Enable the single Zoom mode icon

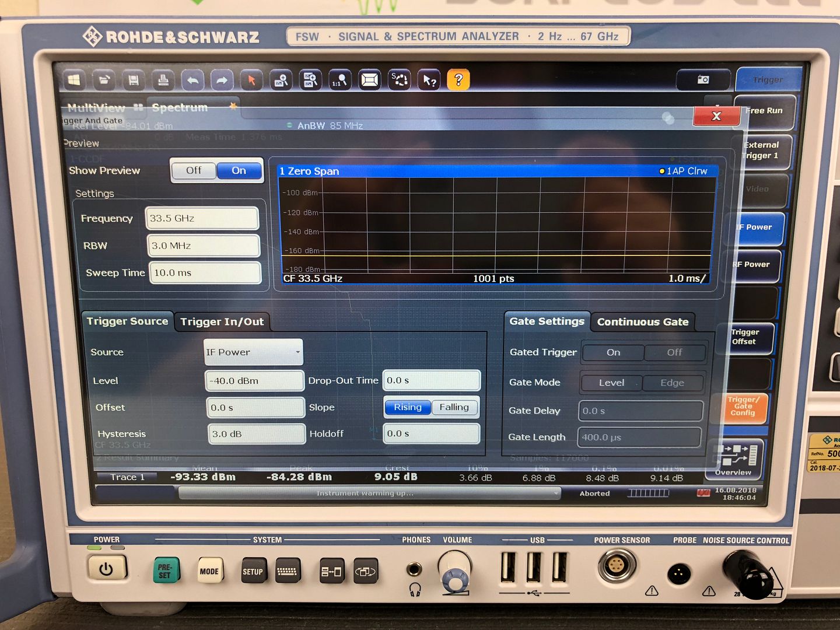(x=281, y=80)
